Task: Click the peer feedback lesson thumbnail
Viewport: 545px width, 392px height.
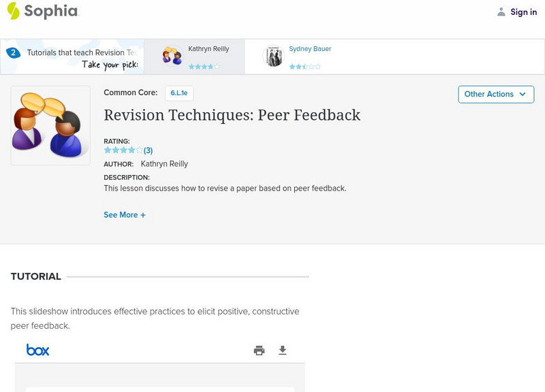Action: point(50,125)
